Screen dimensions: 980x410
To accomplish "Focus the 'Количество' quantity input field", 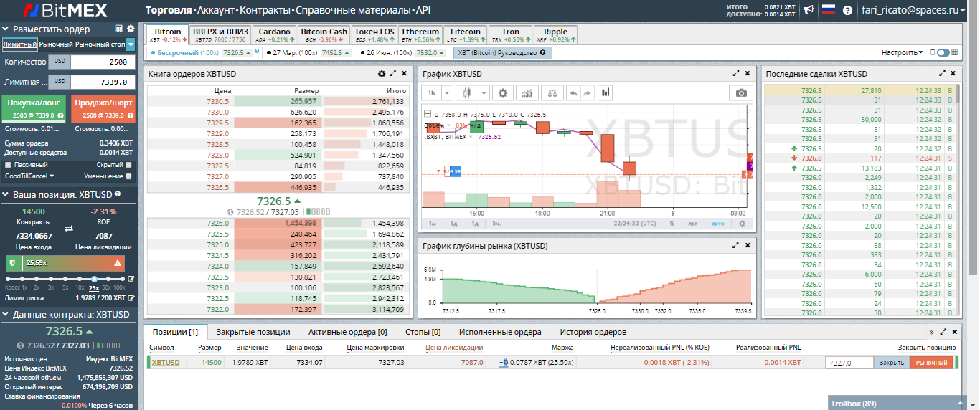I will click(x=103, y=62).
